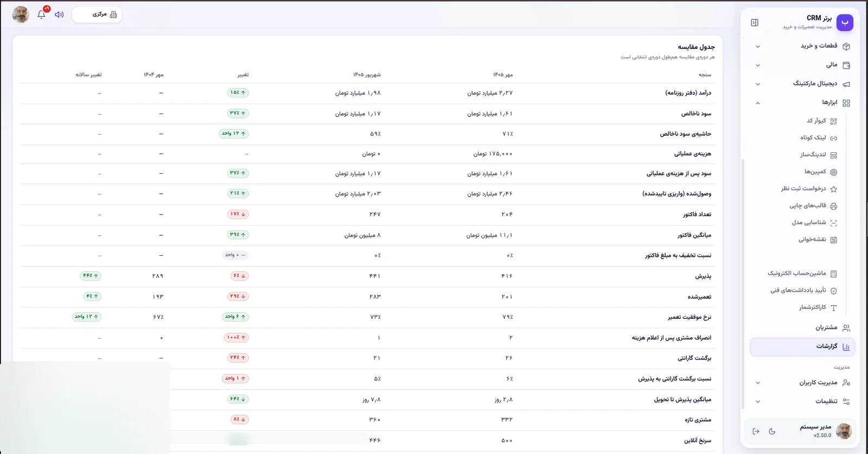Open the مرکزی branch selector
Viewport: 868px width, 454px height.
pos(97,15)
